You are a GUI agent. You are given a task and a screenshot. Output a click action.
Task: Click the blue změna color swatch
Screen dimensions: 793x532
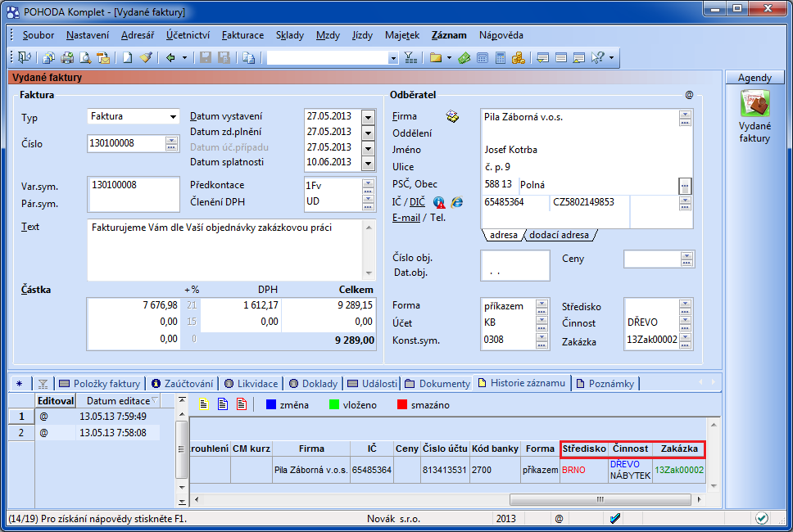(271, 404)
